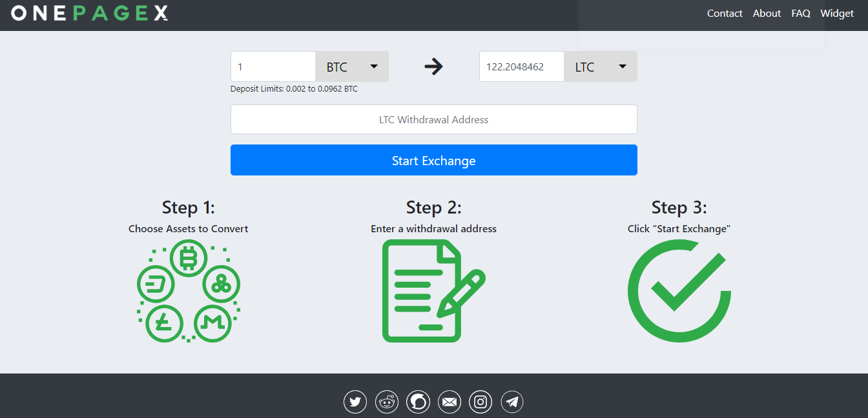868x418 pixels.
Task: Focus the BTC deposit amount field
Action: coord(273,66)
